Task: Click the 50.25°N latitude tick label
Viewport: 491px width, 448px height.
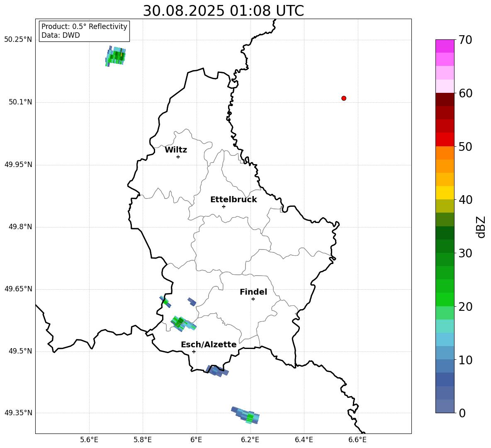Action: pyautogui.click(x=18, y=40)
